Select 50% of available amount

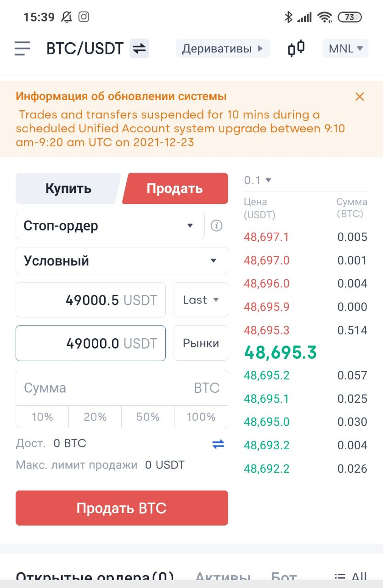(148, 417)
